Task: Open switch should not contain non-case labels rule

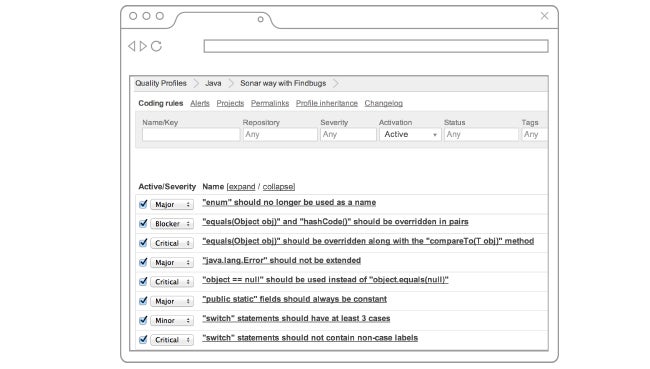Action: click(x=310, y=338)
